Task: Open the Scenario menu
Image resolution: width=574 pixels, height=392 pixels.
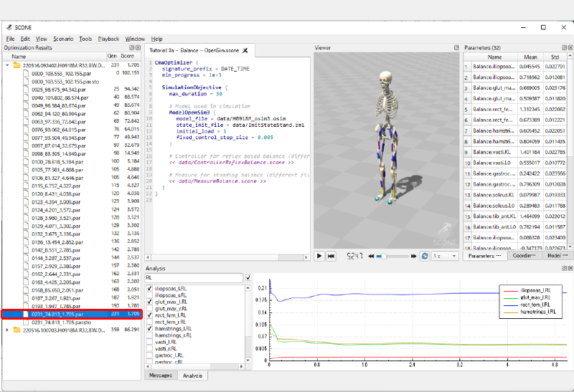Action: [x=62, y=39]
